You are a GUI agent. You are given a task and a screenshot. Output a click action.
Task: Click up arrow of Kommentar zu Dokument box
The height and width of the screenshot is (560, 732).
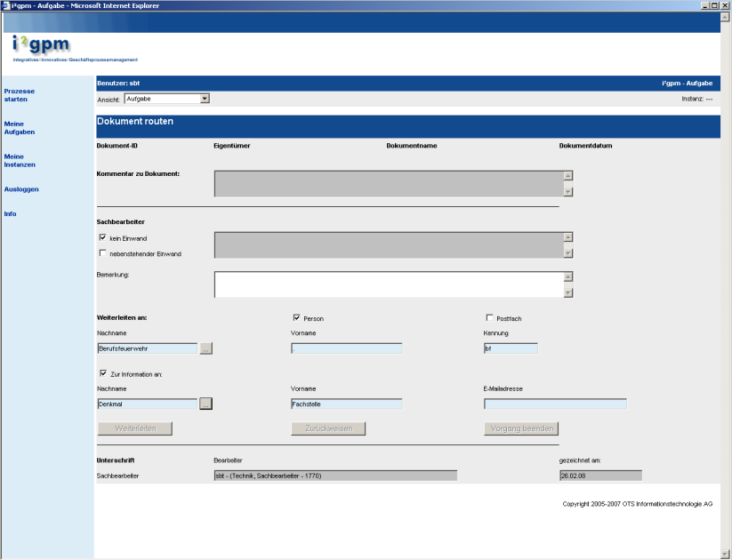[567, 176]
